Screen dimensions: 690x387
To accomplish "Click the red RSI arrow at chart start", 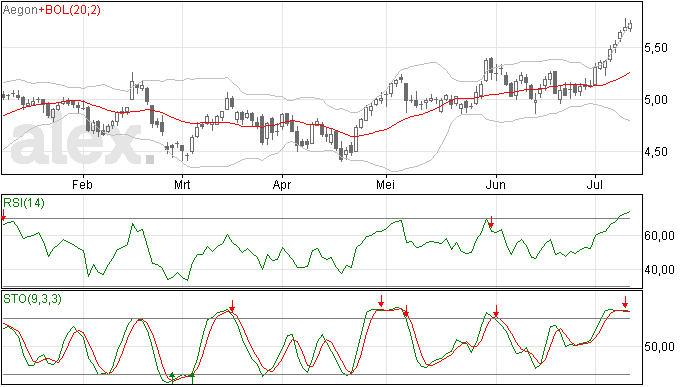I will [x=4, y=215].
